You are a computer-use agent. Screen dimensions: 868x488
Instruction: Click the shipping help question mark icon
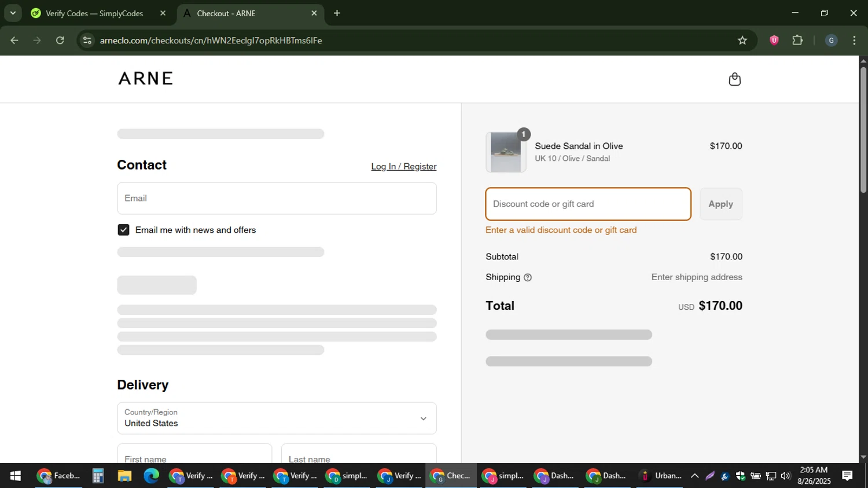coord(527,277)
